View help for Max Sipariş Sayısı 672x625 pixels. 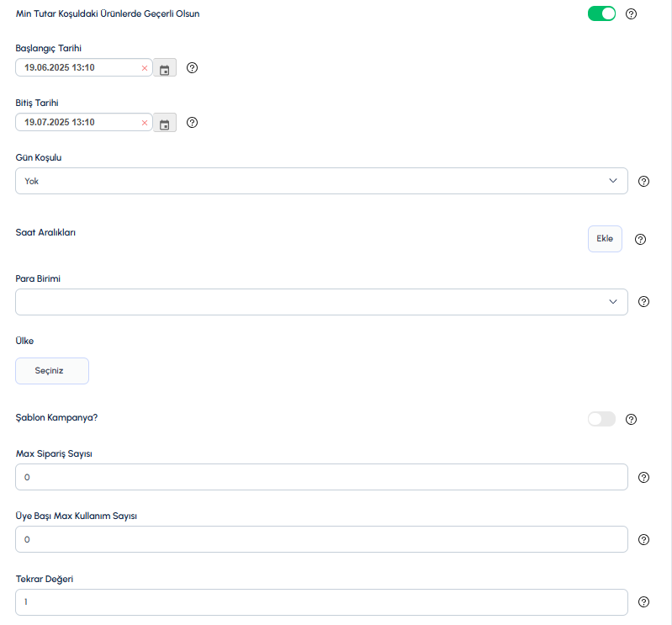coord(643,478)
